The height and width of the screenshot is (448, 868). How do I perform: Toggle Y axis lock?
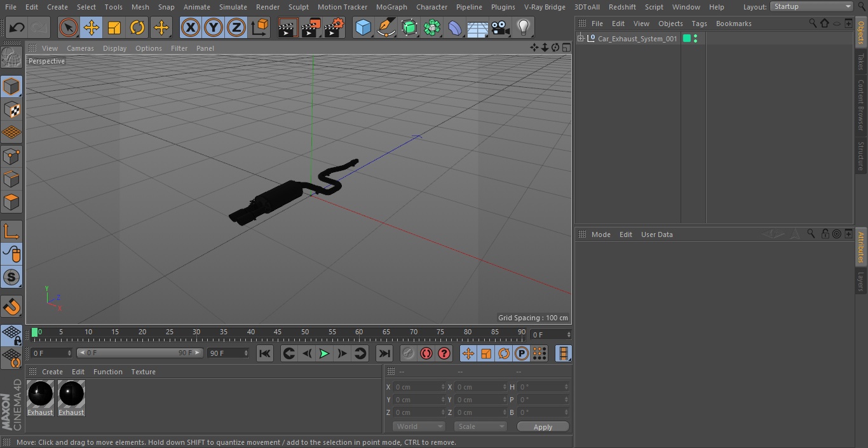tap(214, 28)
